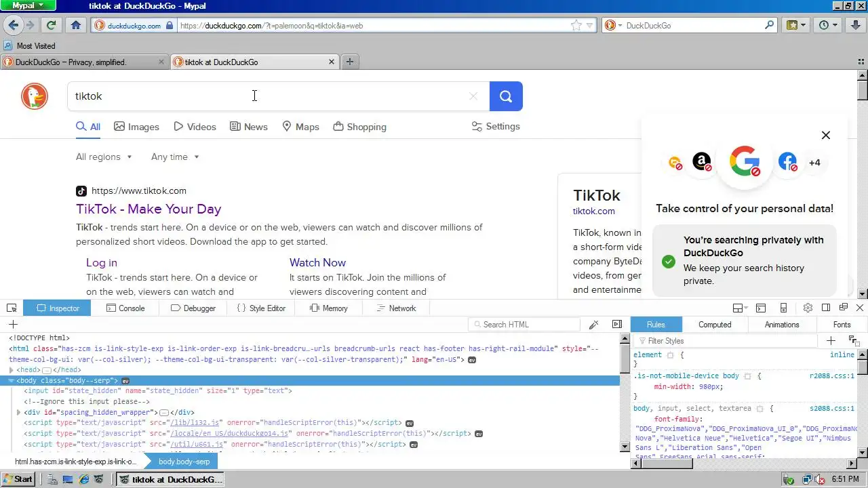Go to the Home page icon

tap(75, 25)
